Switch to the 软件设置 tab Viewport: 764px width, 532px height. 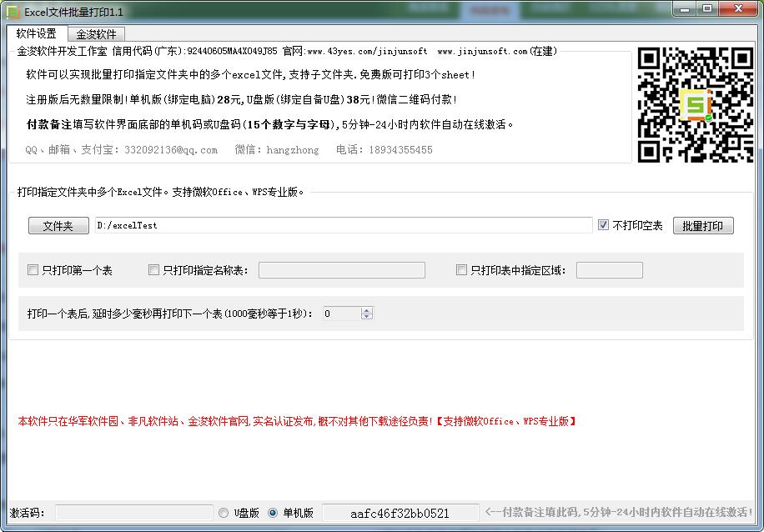pyautogui.click(x=38, y=34)
